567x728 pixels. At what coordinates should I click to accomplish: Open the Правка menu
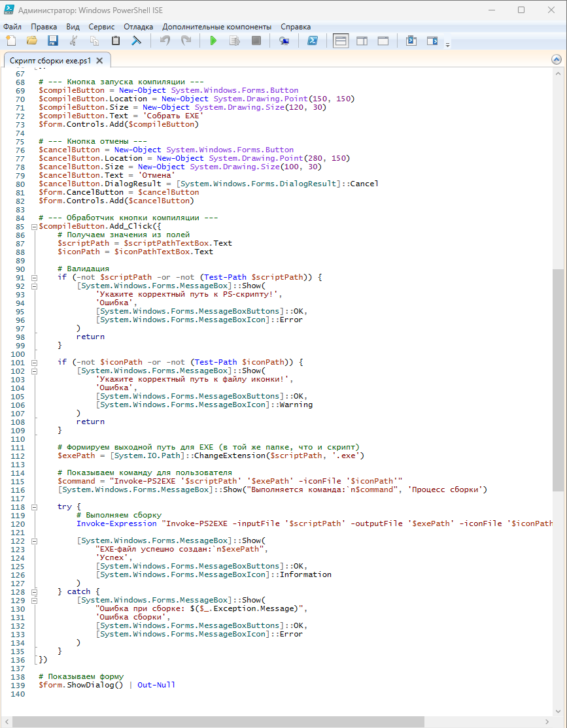click(x=44, y=26)
